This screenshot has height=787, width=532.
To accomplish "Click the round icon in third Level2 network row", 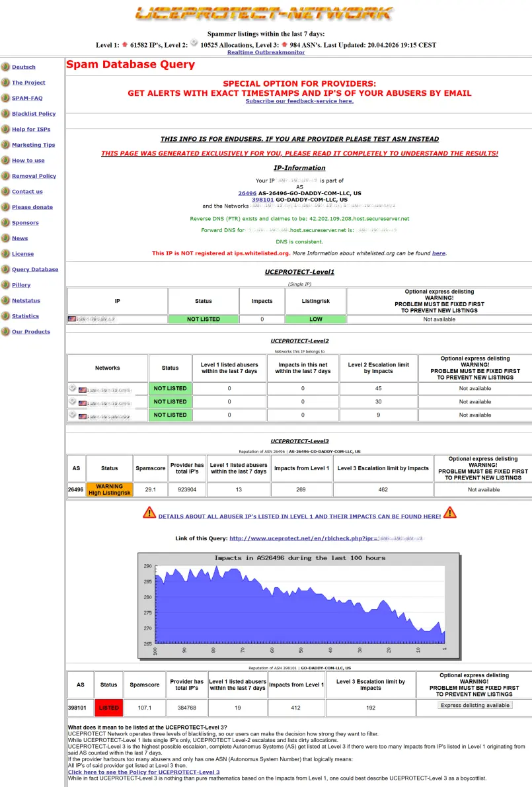I will 73,414.
